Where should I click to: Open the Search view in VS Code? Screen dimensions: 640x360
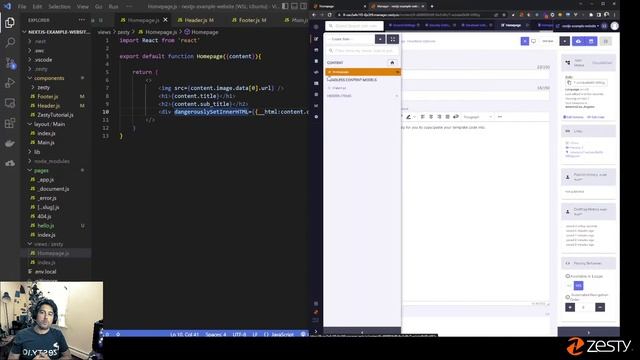[10, 42]
